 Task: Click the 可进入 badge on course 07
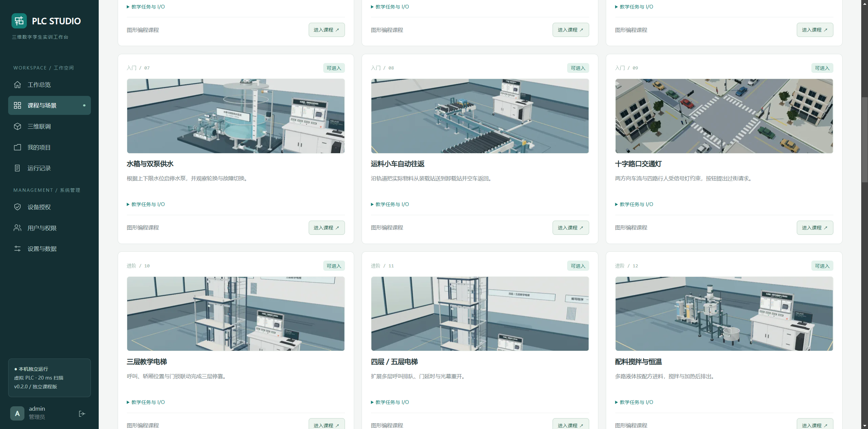tap(334, 68)
